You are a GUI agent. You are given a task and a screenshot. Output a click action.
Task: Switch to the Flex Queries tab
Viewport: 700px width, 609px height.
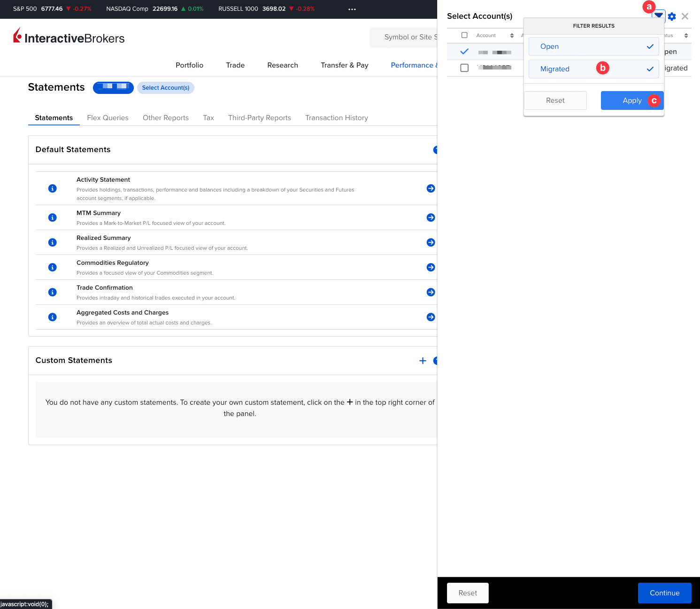click(x=108, y=118)
